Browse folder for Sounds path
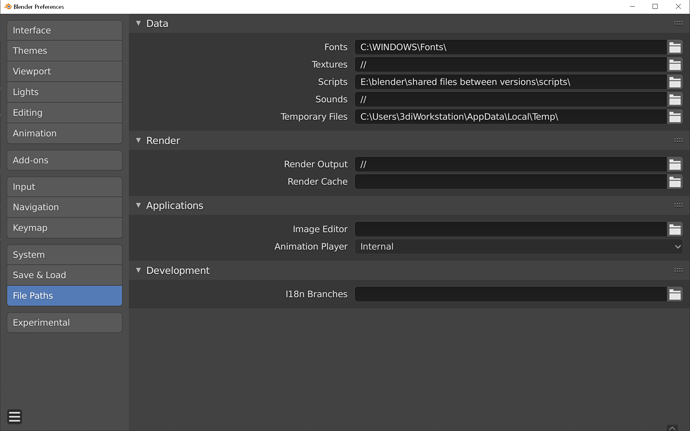Image resolution: width=690 pixels, height=431 pixels. pyautogui.click(x=675, y=99)
